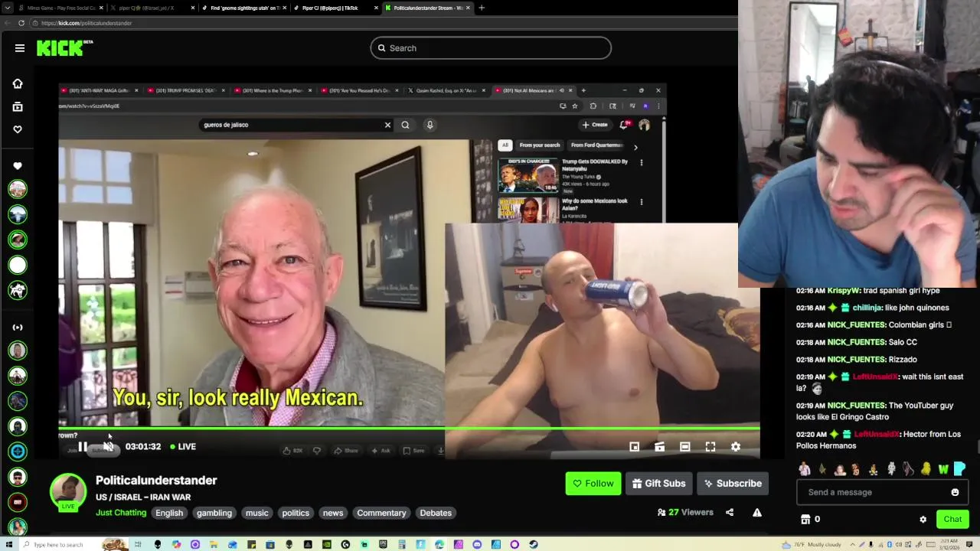Open chat settings gear
Screen dimensions: 980x551
(923, 519)
